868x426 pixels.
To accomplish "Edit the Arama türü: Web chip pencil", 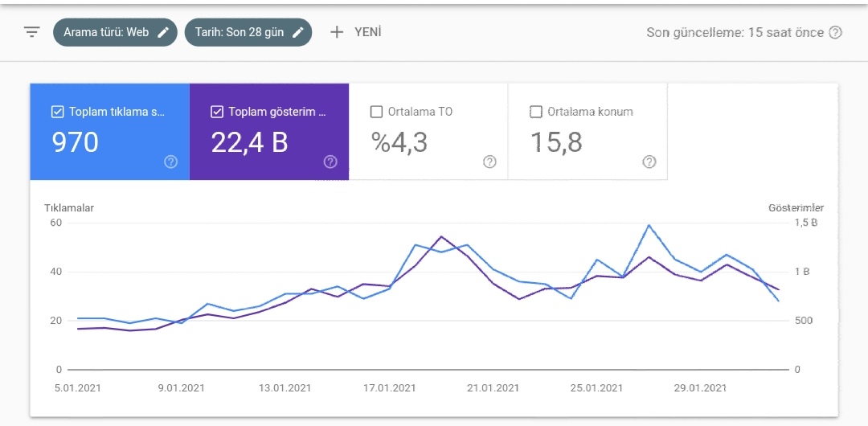I will point(162,32).
